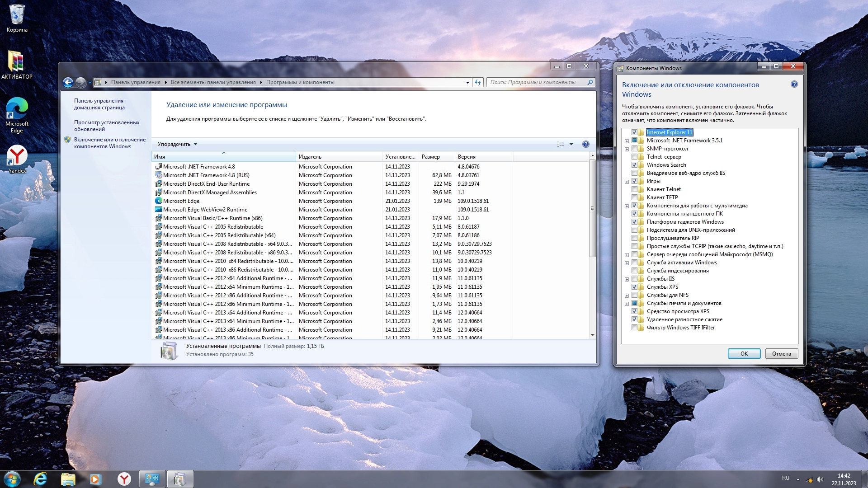
Task: Sort list by Издатель column header
Action: point(310,157)
